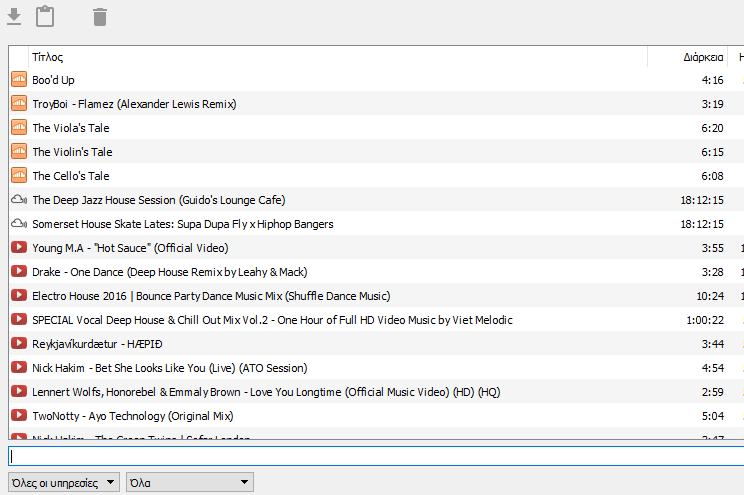Select 'Somerset House Skate Lates' title
The width and height of the screenshot is (744, 495).
(183, 224)
